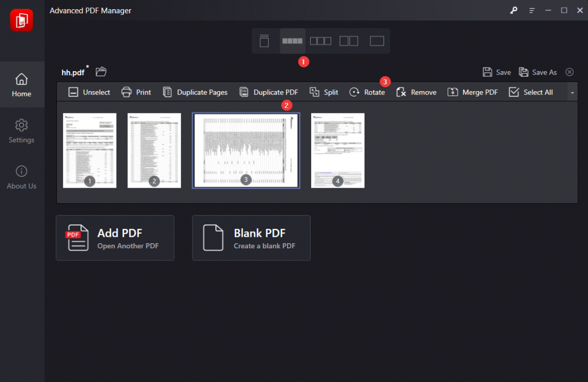Select page 4 thumbnail
The width and height of the screenshot is (588, 382).
[x=338, y=150]
